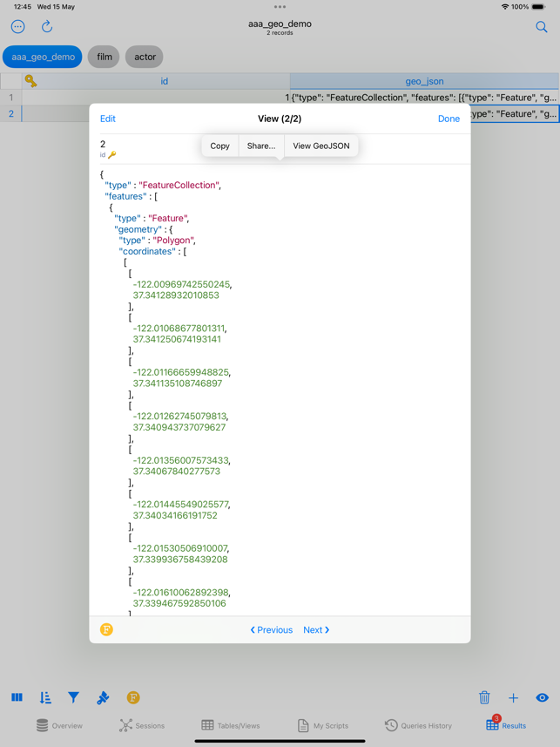Viewport: 560px width, 747px height.
Task: Tap the sort order icon
Action: pyautogui.click(x=45, y=697)
